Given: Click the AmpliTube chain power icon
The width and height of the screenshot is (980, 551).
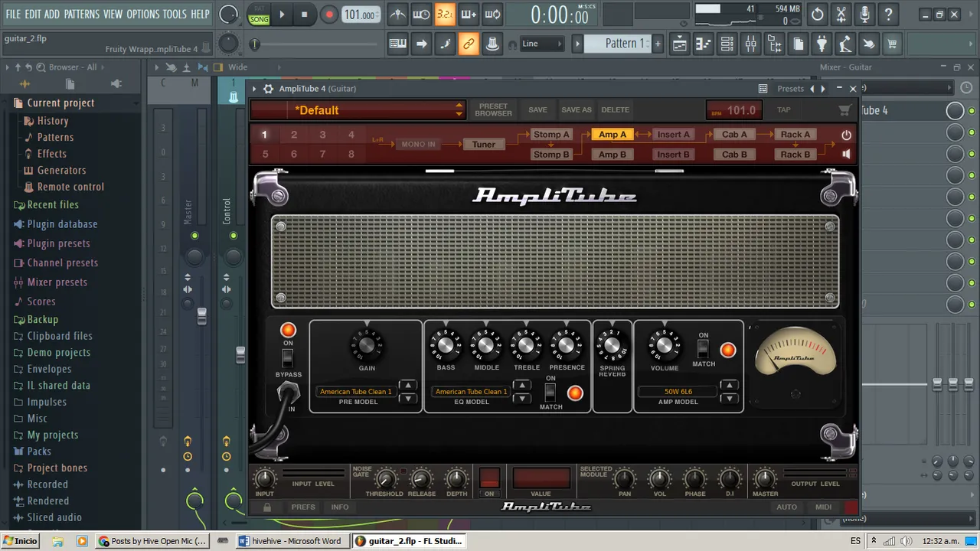Looking at the screenshot, I should [846, 135].
